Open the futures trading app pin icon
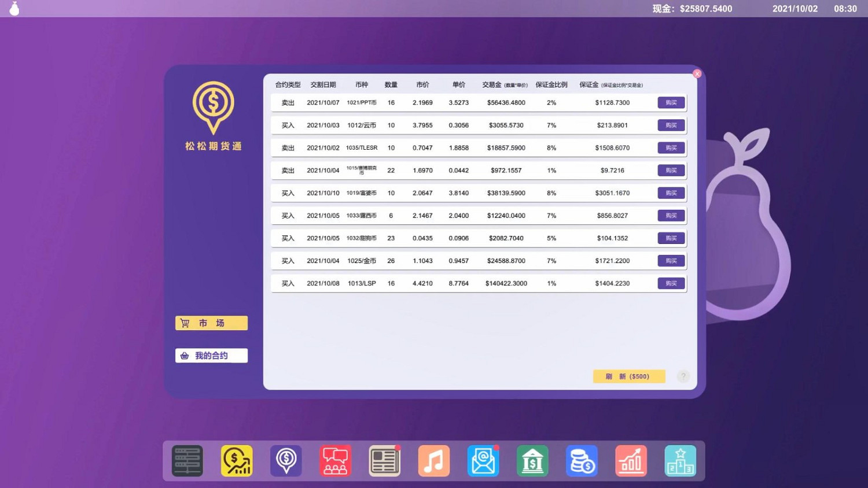The height and width of the screenshot is (488, 868). [286, 461]
